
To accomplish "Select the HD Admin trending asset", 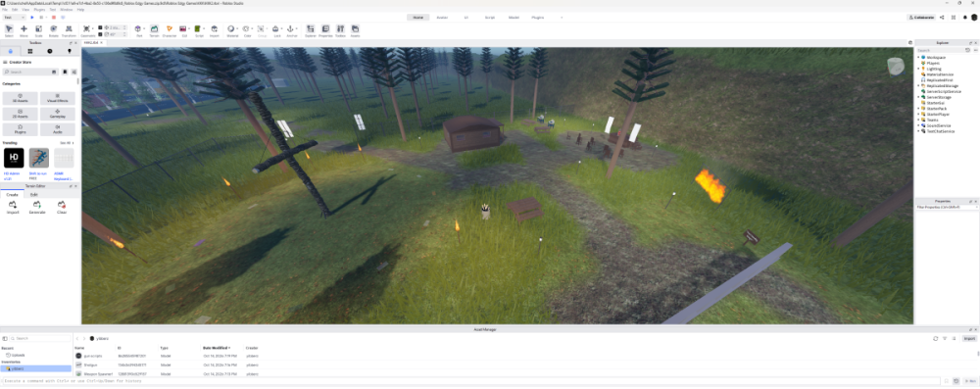I will 14,158.
